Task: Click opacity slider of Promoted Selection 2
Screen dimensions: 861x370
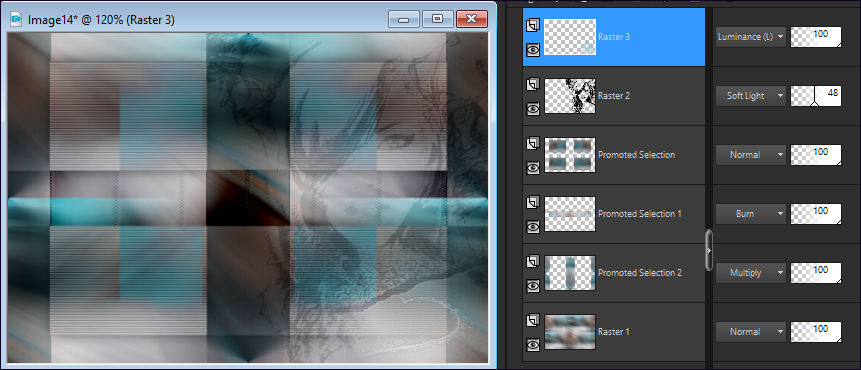Action: [x=816, y=273]
